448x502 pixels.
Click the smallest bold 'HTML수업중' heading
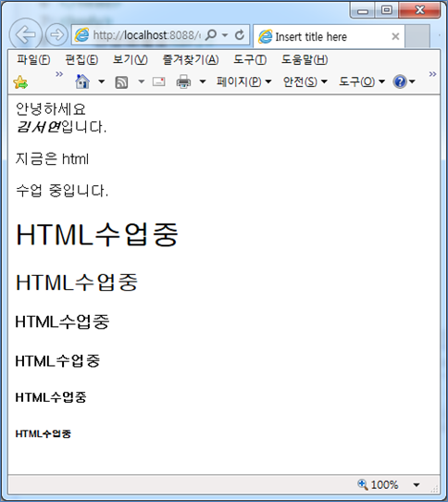click(x=44, y=433)
